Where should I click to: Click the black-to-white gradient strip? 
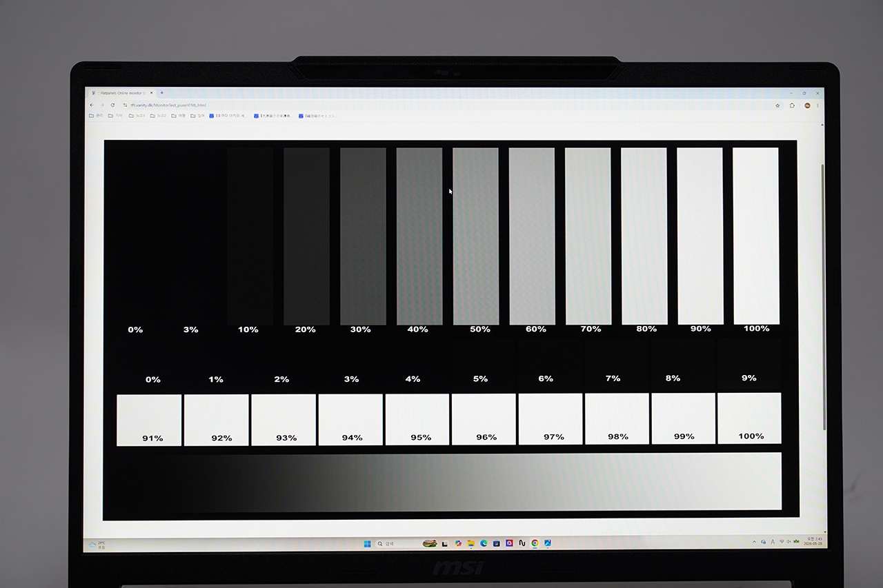(449, 482)
